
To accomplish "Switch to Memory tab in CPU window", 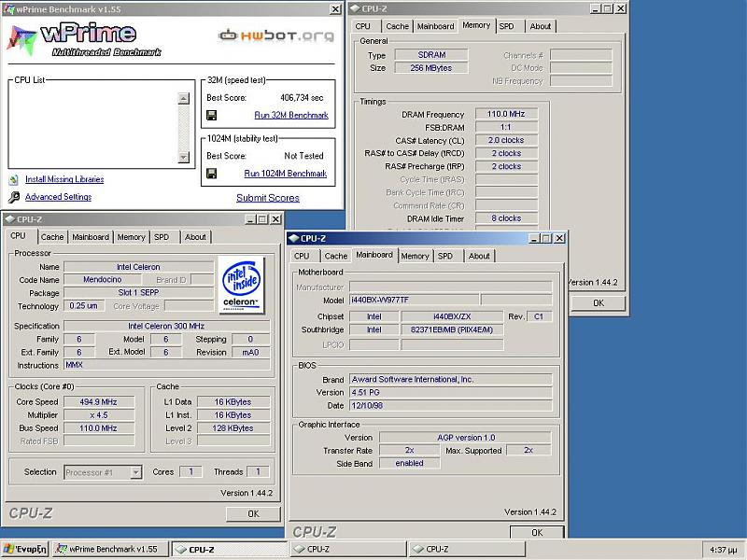I will 131,237.
